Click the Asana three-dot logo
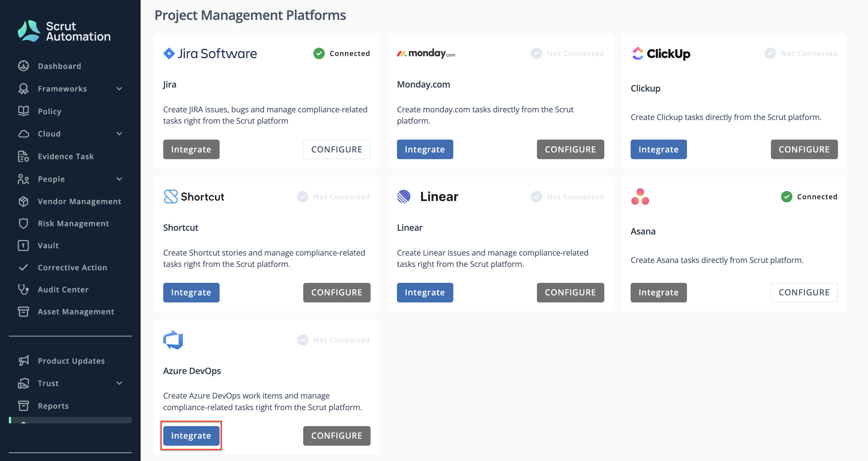Viewport: 868px width, 461px height. coord(640,197)
